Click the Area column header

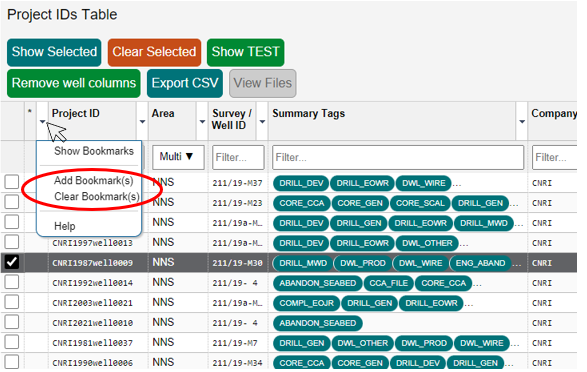(163, 113)
